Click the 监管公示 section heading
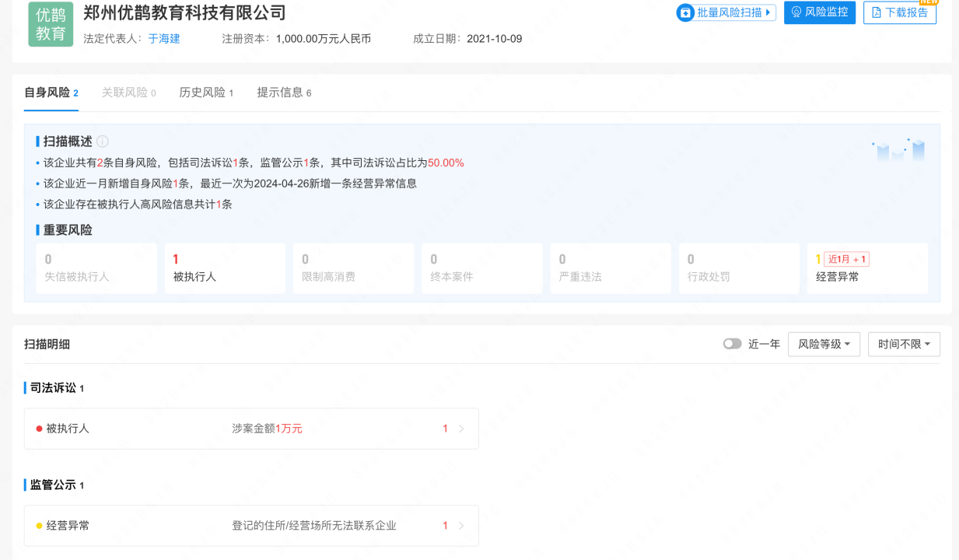 [x=53, y=485]
